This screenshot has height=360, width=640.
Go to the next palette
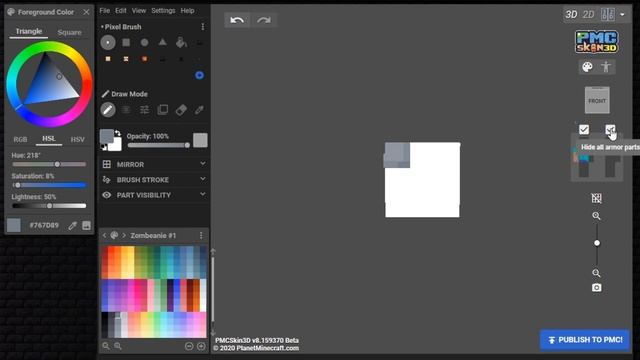tap(124, 236)
